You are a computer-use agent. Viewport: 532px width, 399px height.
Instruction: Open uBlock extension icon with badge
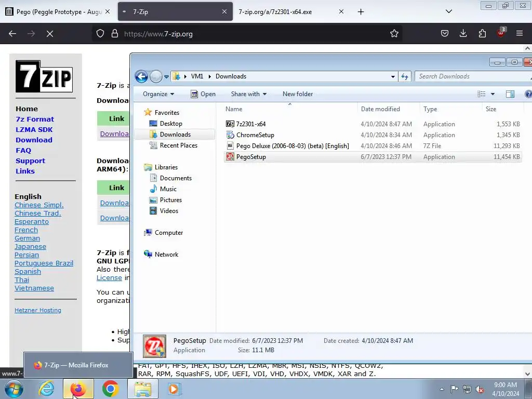tap(501, 33)
